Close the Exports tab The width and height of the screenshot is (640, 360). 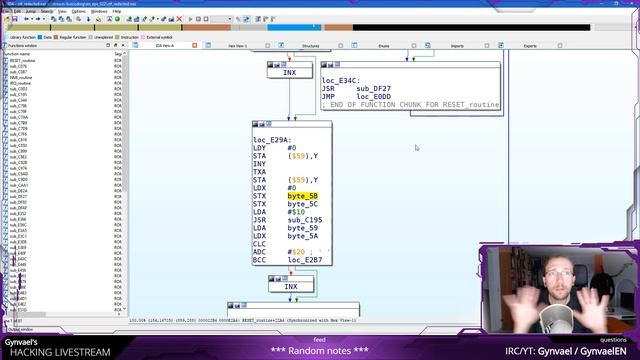click(560, 46)
